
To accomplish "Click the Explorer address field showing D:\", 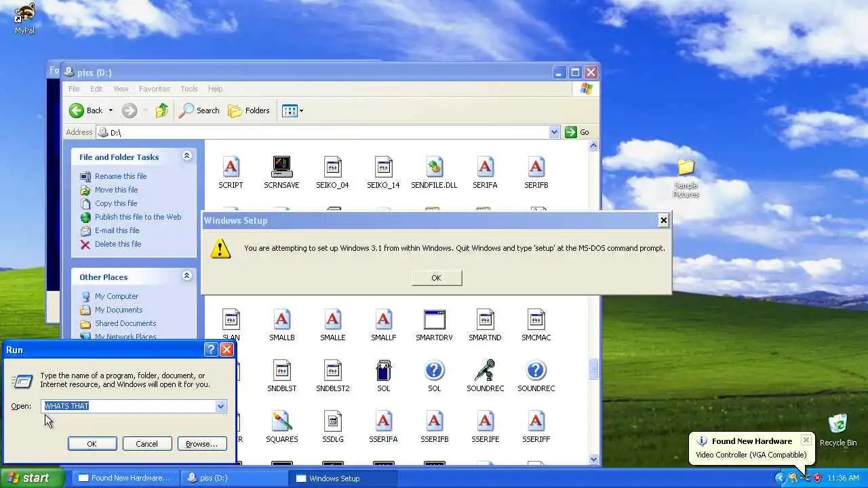I will 323,132.
